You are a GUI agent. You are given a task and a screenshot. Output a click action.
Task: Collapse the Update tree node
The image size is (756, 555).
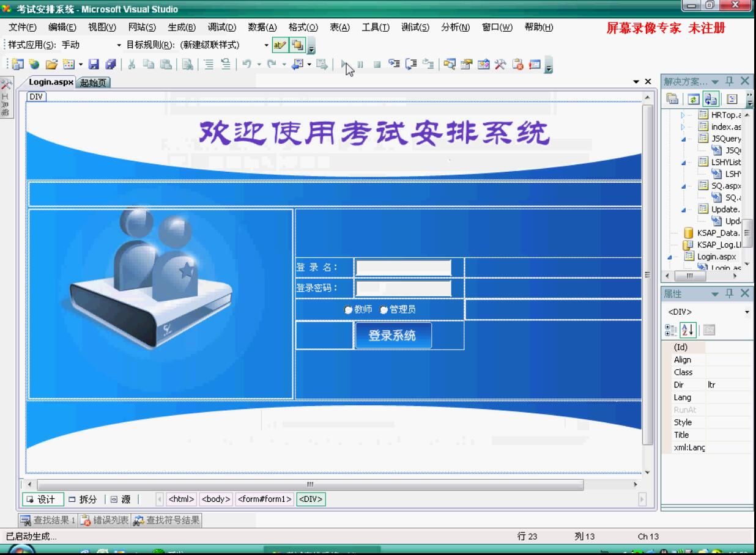point(683,210)
